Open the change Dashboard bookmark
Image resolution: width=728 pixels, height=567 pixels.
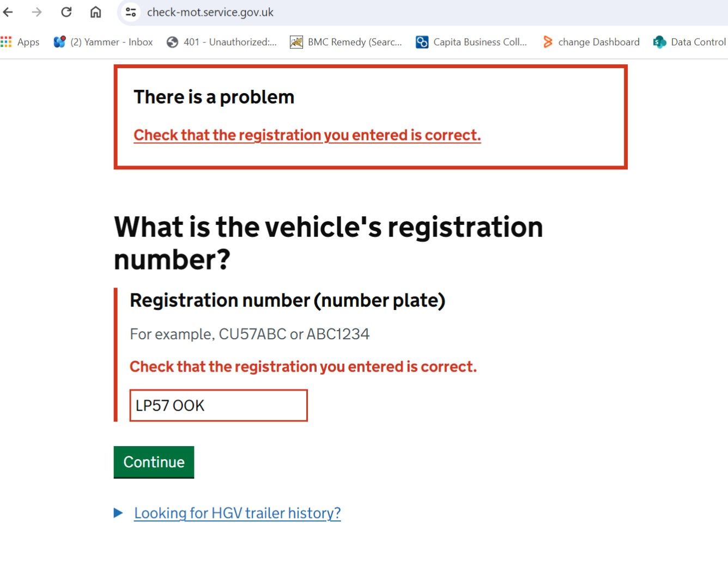[591, 42]
